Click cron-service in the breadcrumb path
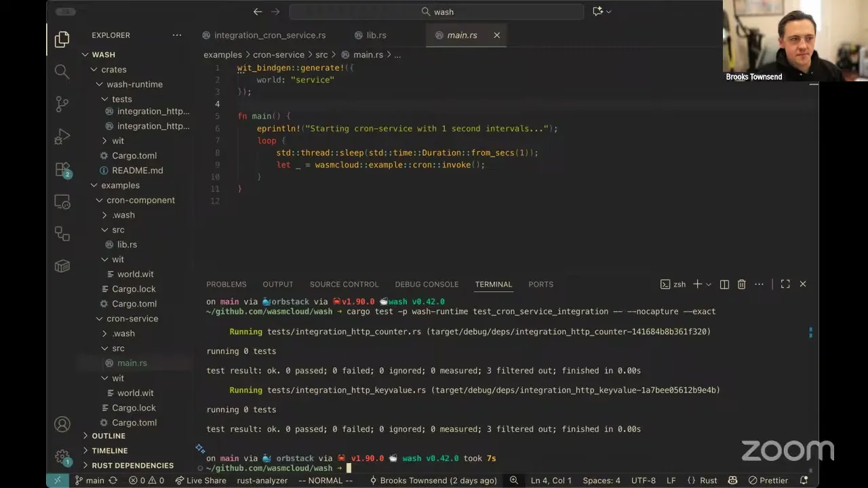The width and height of the screenshot is (868, 488). click(x=279, y=55)
